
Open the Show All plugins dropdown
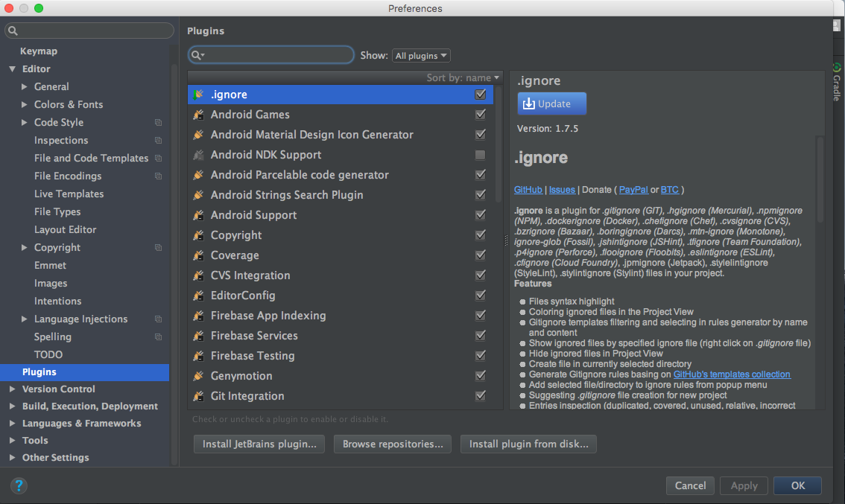[x=421, y=55]
